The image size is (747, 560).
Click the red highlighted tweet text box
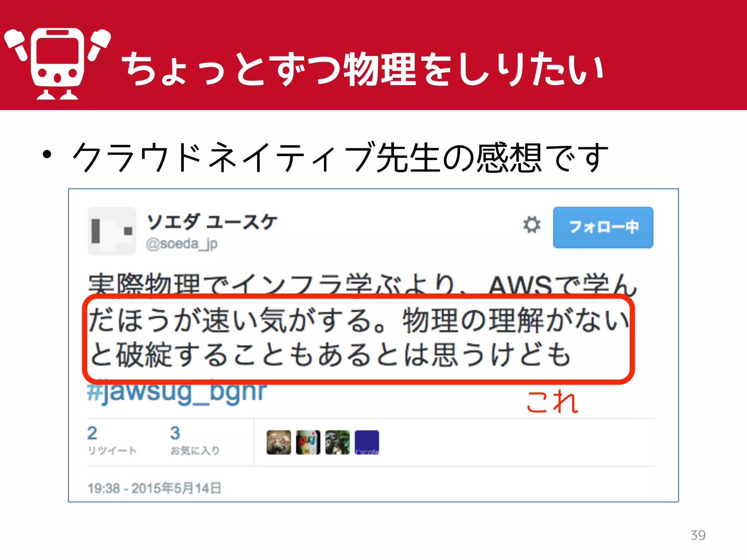359,339
